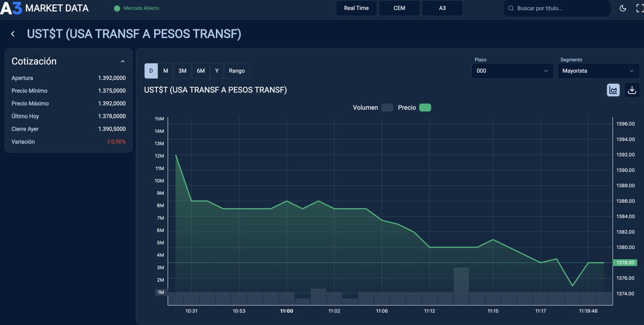Image resolution: width=644 pixels, height=325 pixels.
Task: Click the Precio legend label
Action: tap(407, 108)
